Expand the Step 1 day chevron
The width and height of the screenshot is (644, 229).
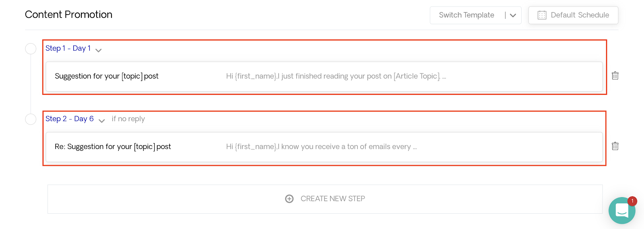click(x=99, y=50)
